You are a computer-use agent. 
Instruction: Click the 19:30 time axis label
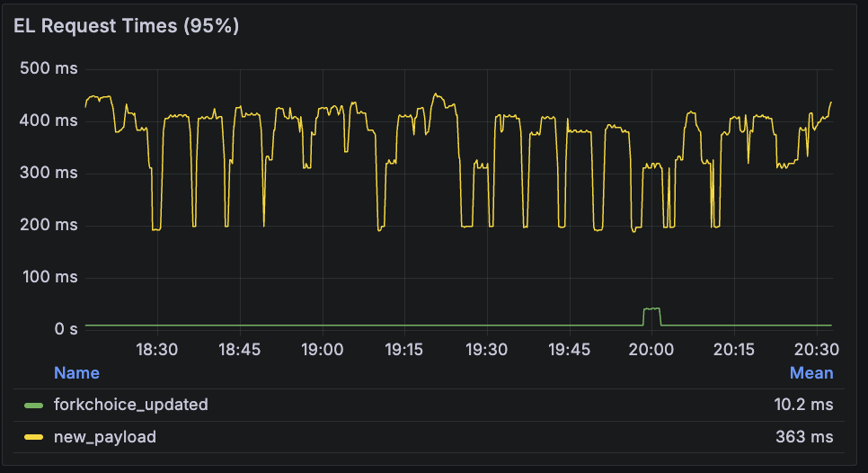pyautogui.click(x=487, y=349)
